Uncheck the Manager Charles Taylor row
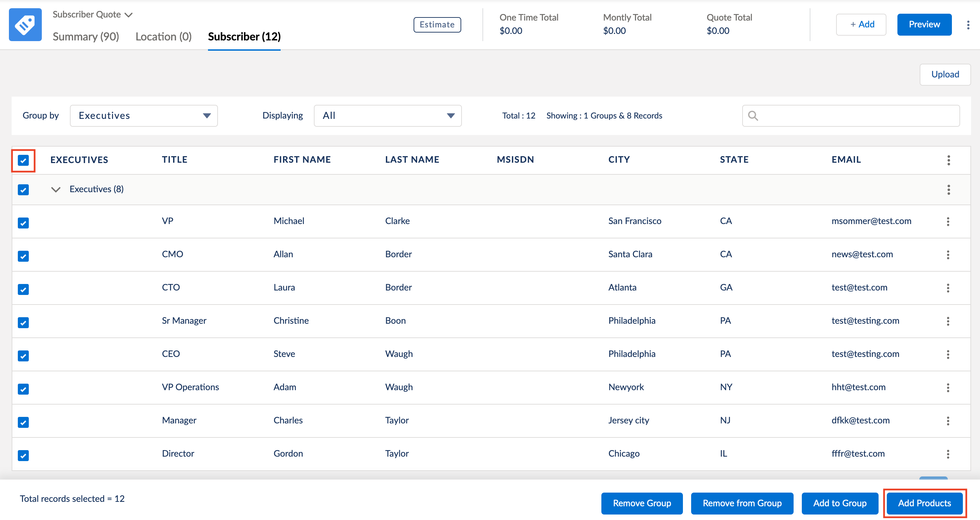Image resolution: width=980 pixels, height=520 pixels. click(23, 422)
